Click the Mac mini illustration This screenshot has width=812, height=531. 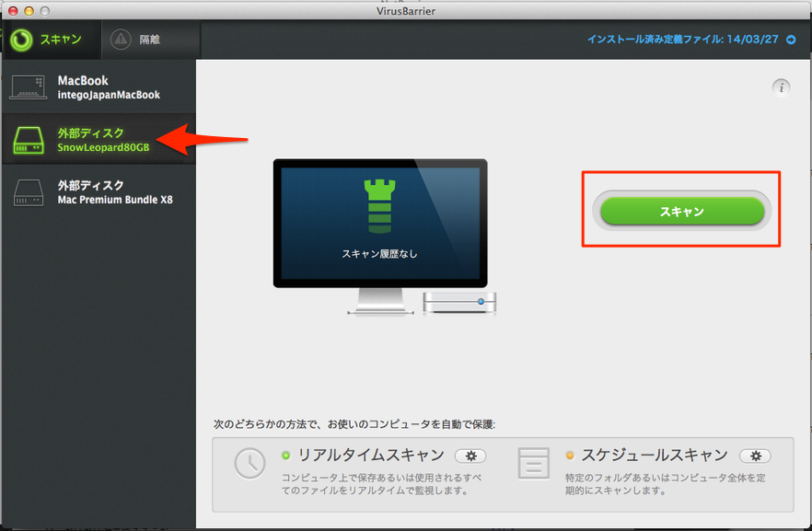[x=459, y=302]
